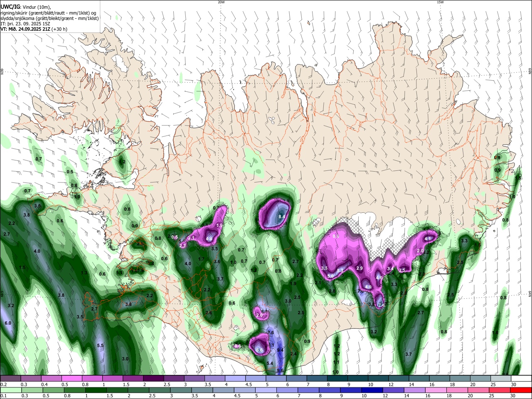Screen dimensions: 532x399
Task: Click the 'VT: Mið. 24.09.2025 21Z (+30 h)' line
Action: 34,29
